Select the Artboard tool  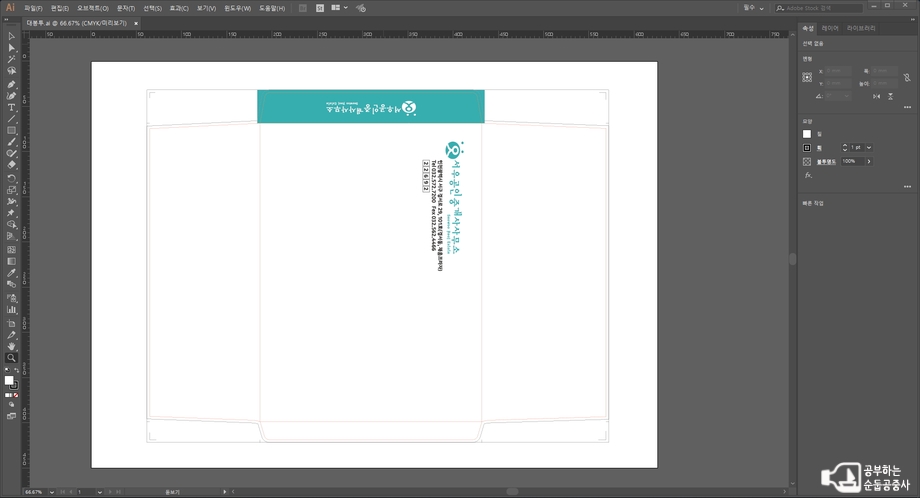coord(11,323)
